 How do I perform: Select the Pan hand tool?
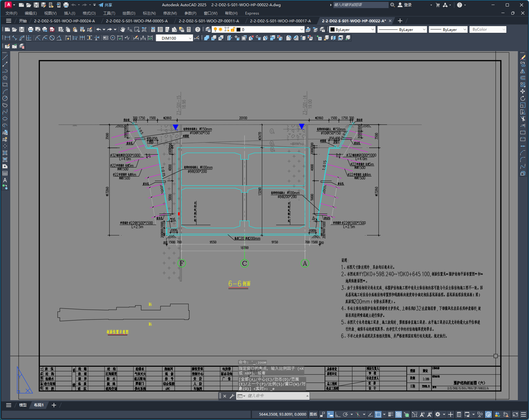pos(123,29)
